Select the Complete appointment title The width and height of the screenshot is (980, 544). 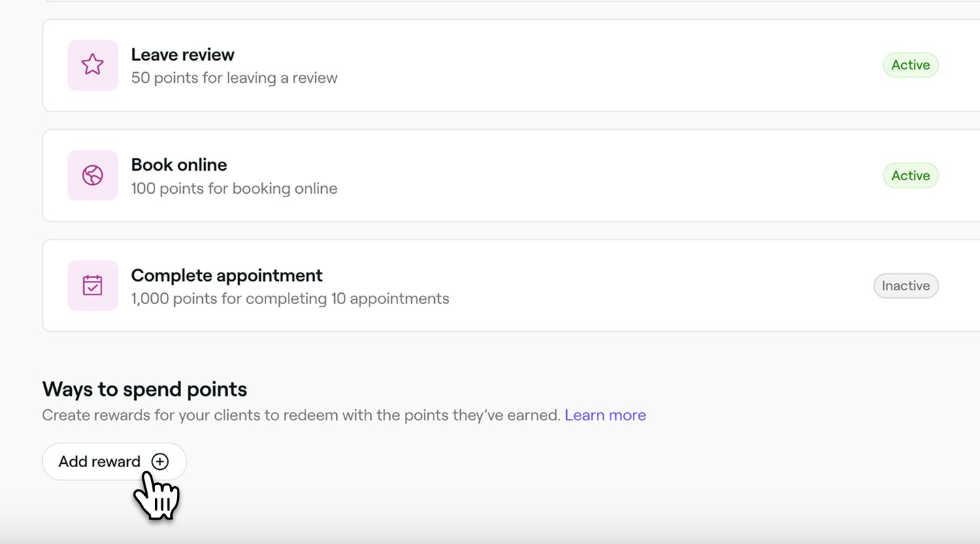click(x=227, y=275)
